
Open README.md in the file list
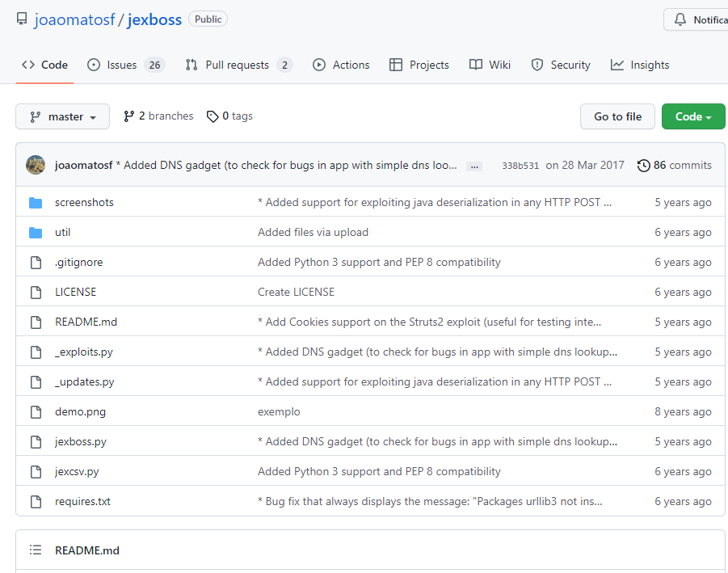86,322
